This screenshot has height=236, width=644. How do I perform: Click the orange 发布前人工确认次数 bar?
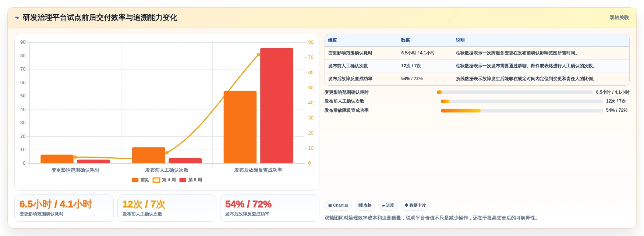(x=149, y=155)
